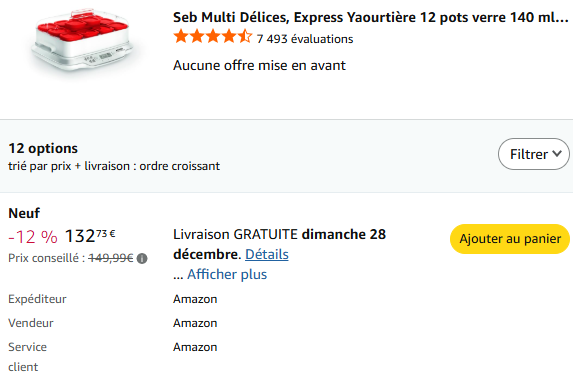This screenshot has height=377, width=573.
Task: Click the Ajouter au panier button
Action: [x=510, y=239]
